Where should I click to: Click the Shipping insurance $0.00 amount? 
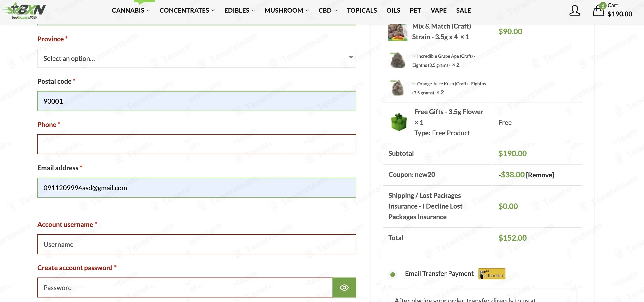coord(508,206)
